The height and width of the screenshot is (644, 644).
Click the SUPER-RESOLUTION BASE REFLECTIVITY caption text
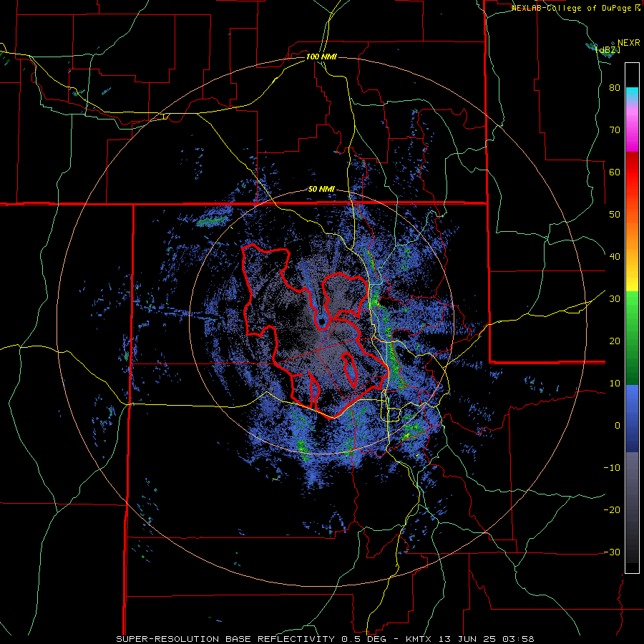point(225,639)
